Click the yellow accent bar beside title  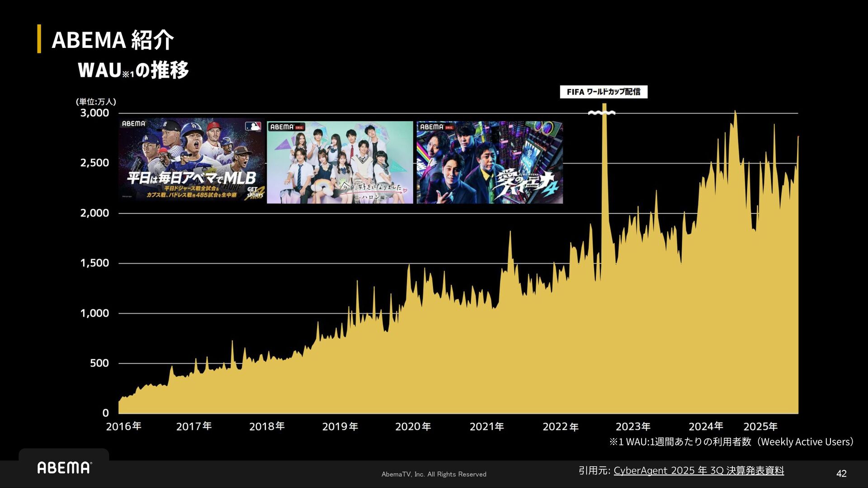[39, 39]
